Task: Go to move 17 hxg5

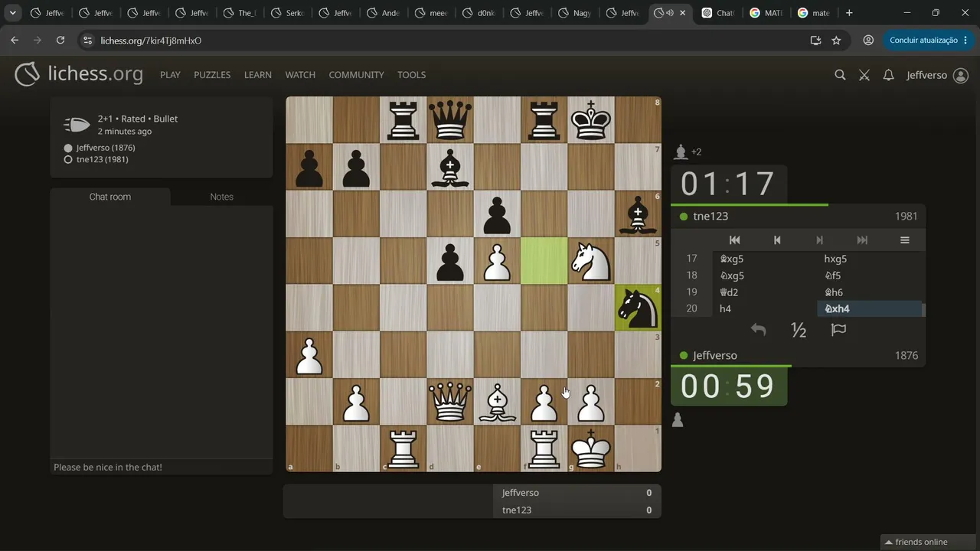Action: 871,259
